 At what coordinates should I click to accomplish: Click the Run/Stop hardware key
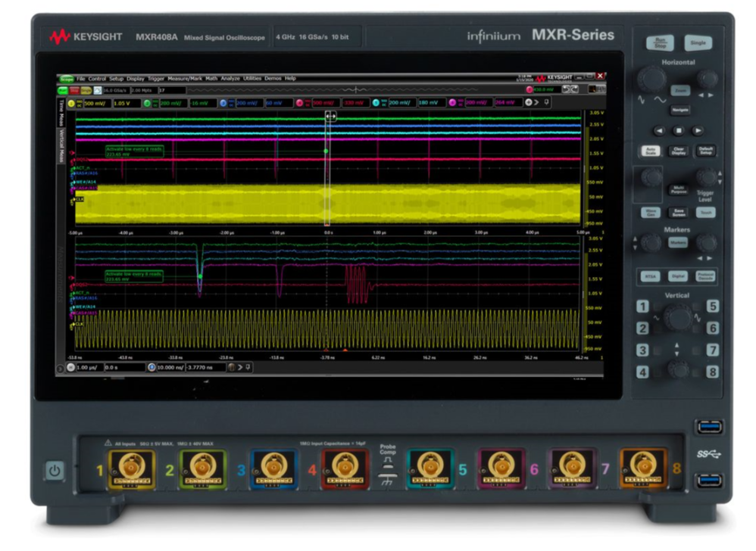pos(660,43)
